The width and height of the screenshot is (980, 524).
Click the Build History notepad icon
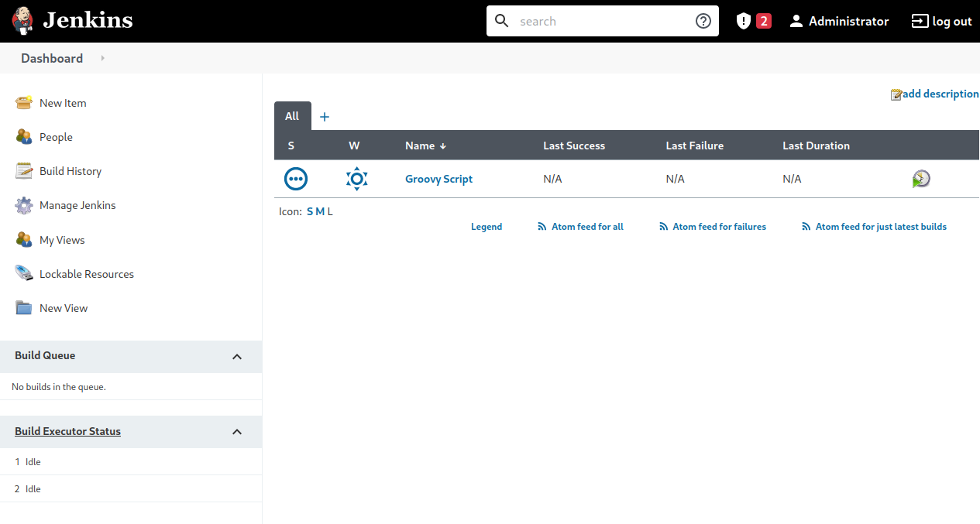point(24,171)
